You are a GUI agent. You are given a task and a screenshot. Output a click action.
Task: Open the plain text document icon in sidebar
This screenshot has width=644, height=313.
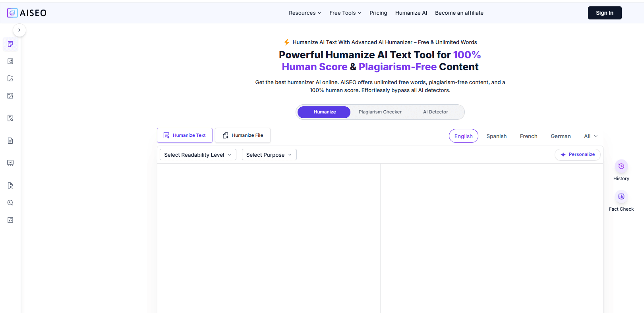[x=10, y=140]
